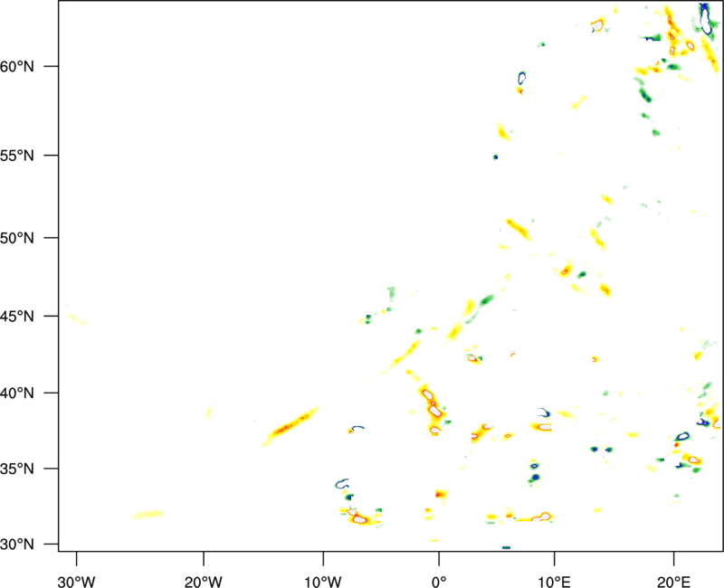
Task: Click the 0° longitude label
Action: 439,582
